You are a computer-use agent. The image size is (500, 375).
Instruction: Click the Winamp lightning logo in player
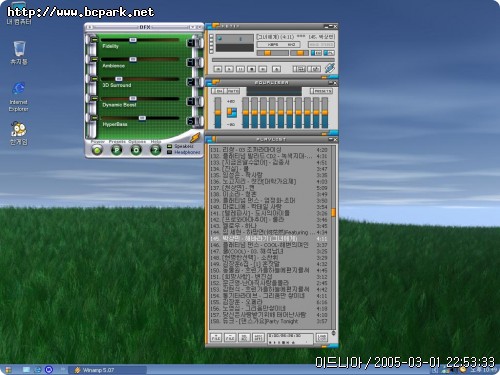coord(329,68)
